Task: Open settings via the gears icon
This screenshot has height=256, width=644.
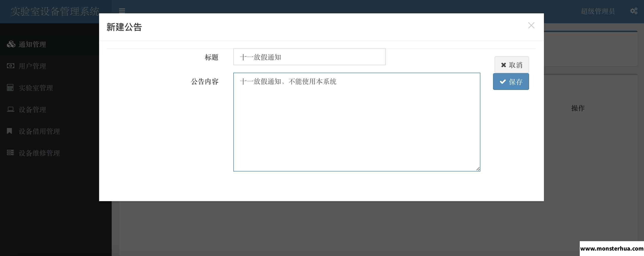Action: point(634,11)
